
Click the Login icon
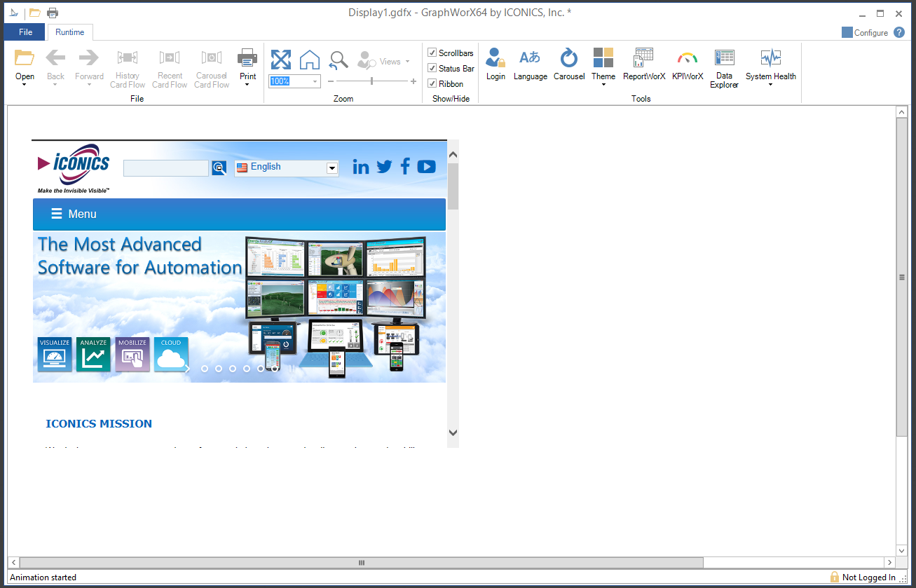coord(495,64)
